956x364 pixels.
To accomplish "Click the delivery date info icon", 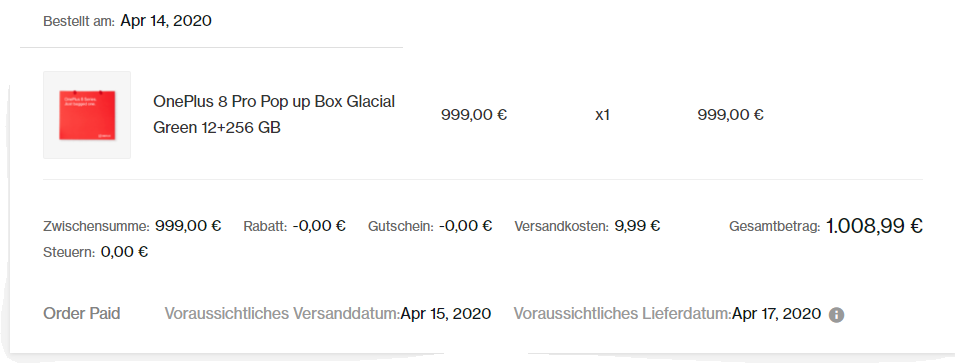I will pyautogui.click(x=836, y=315).
